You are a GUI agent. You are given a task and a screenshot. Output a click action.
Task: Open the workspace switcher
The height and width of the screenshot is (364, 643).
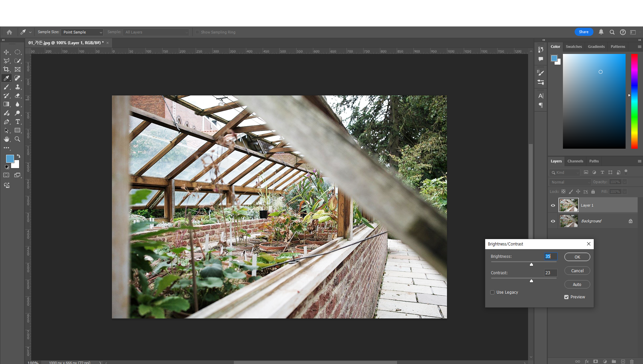(x=633, y=32)
